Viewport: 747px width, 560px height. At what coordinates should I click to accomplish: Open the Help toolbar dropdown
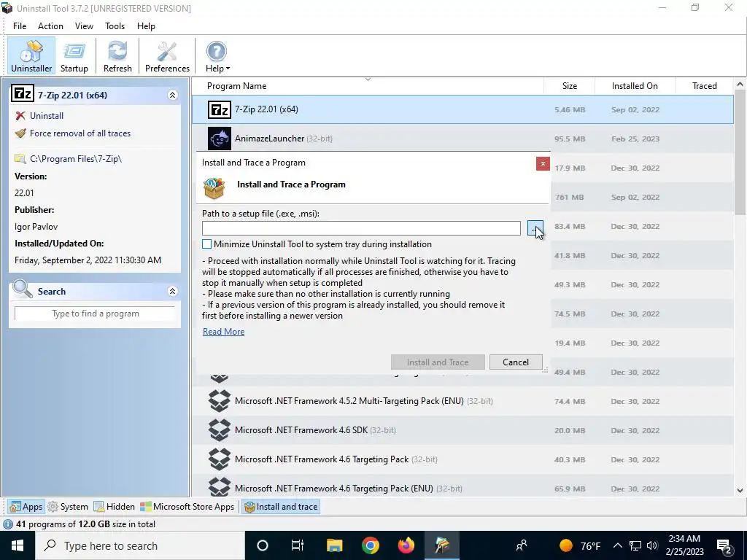click(x=217, y=56)
